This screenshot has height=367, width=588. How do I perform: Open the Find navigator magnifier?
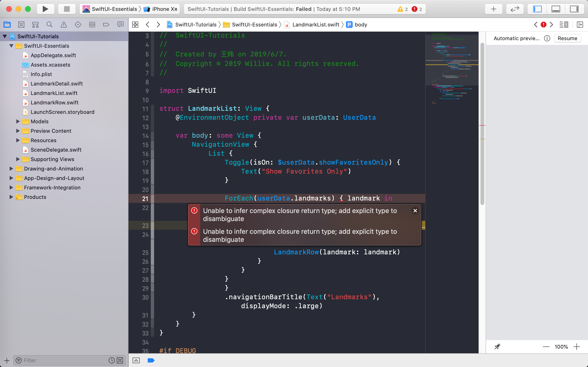click(50, 25)
